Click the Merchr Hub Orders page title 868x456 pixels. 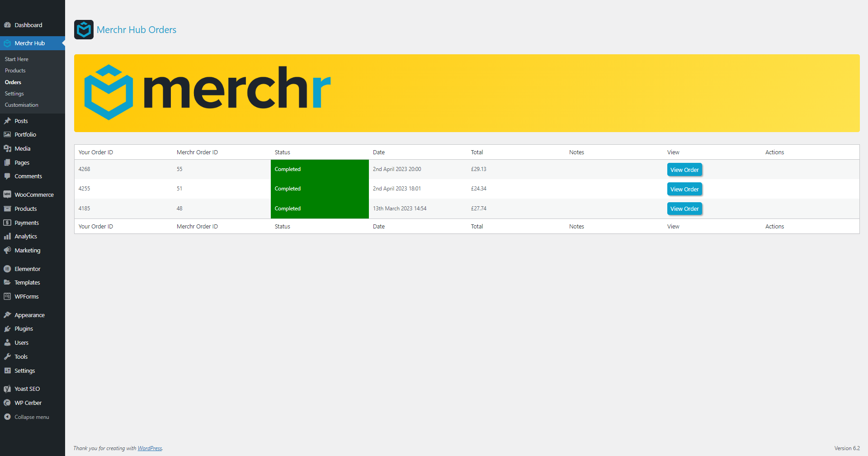pos(137,30)
